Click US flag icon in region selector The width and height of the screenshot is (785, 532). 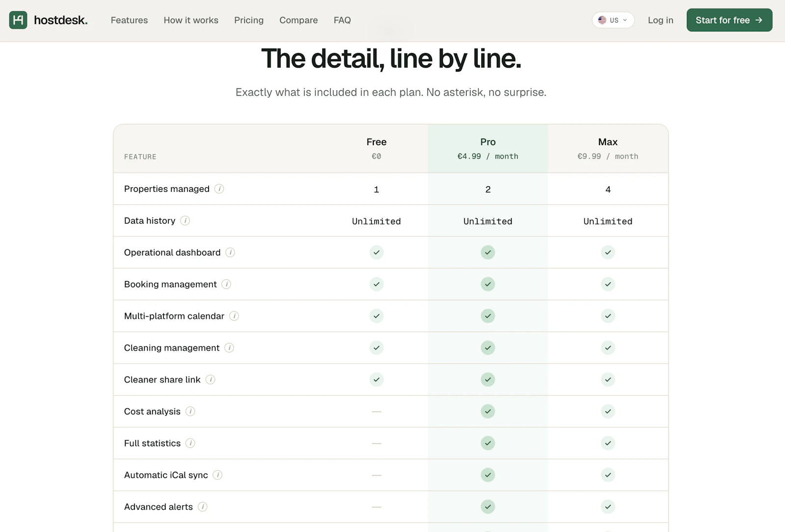(602, 20)
